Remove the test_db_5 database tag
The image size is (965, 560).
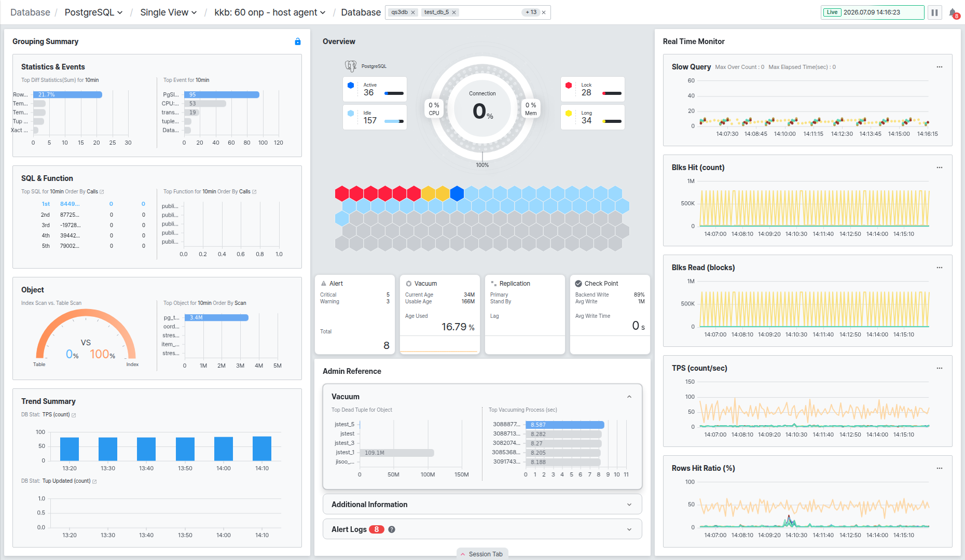tap(454, 12)
